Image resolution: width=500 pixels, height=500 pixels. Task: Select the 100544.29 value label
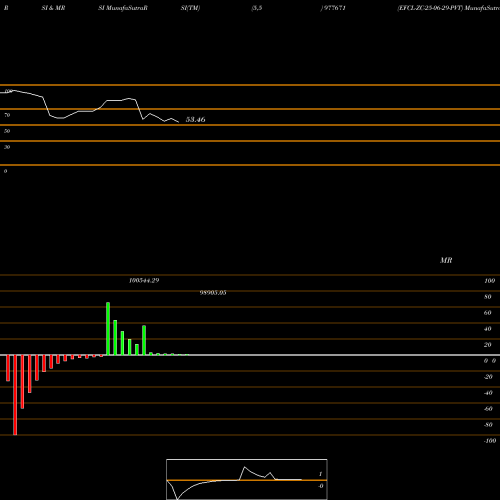pos(144,280)
